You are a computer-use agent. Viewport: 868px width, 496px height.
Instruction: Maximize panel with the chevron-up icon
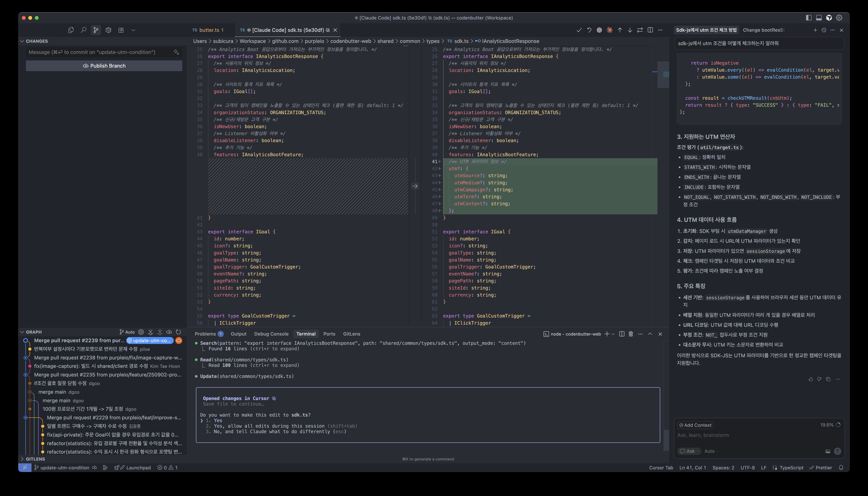click(650, 334)
